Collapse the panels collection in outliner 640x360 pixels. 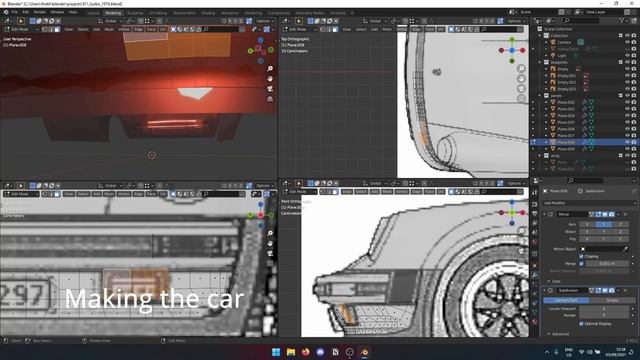click(x=540, y=96)
